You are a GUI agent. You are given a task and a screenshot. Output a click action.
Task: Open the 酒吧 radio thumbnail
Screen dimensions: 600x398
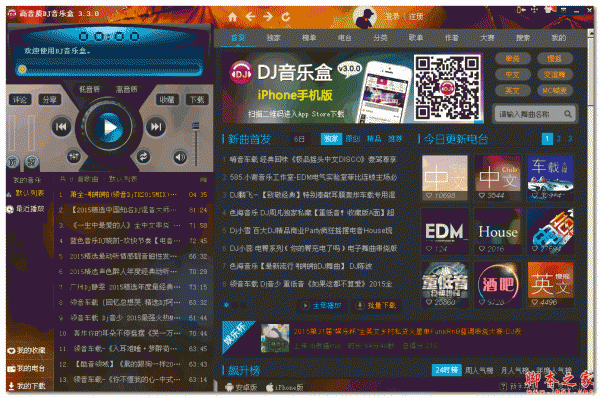[x=497, y=284]
